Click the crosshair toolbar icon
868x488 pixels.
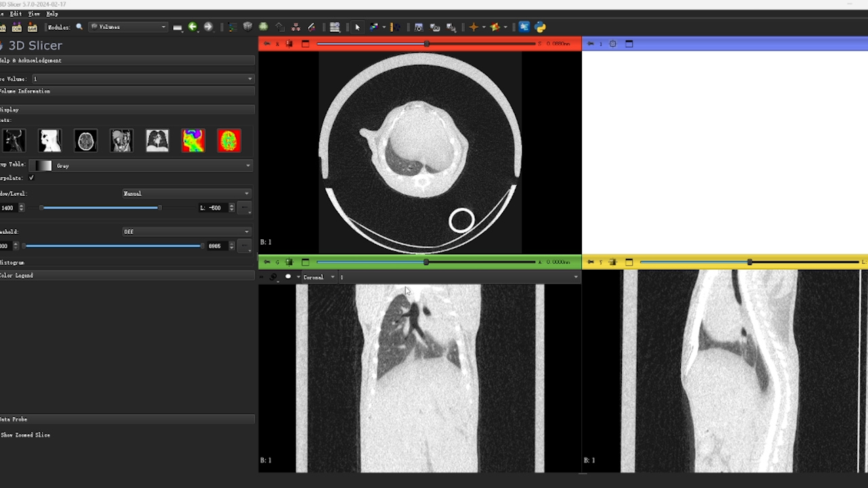tap(474, 27)
